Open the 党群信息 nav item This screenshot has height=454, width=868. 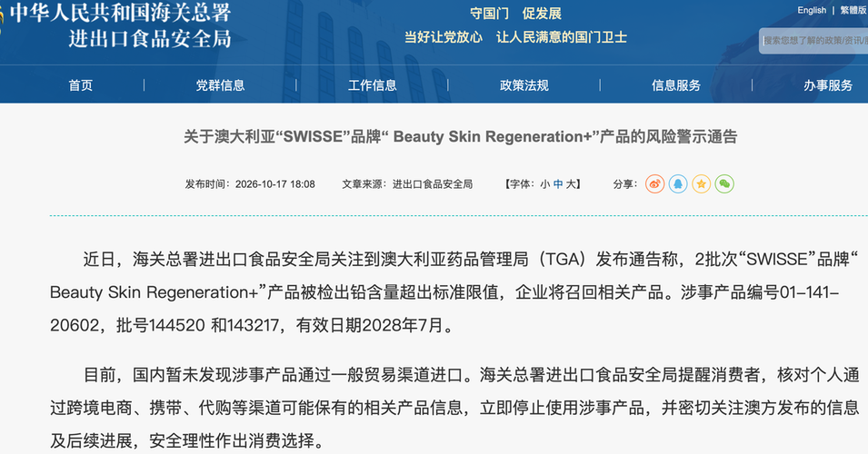click(x=220, y=85)
